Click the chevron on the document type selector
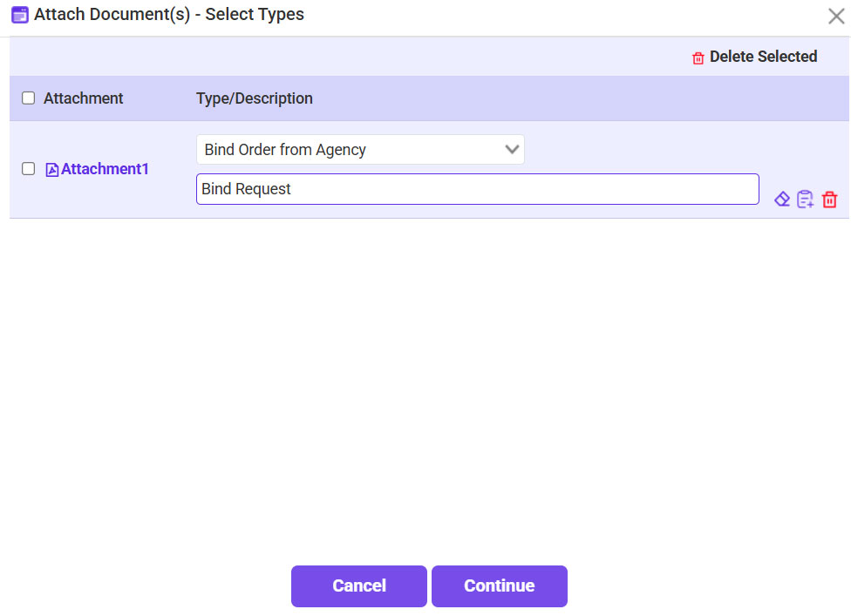This screenshot has height=616, width=851. point(513,149)
